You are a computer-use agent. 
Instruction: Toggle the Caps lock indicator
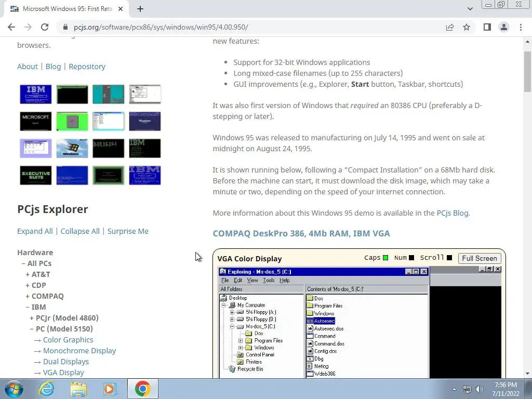[385, 258]
